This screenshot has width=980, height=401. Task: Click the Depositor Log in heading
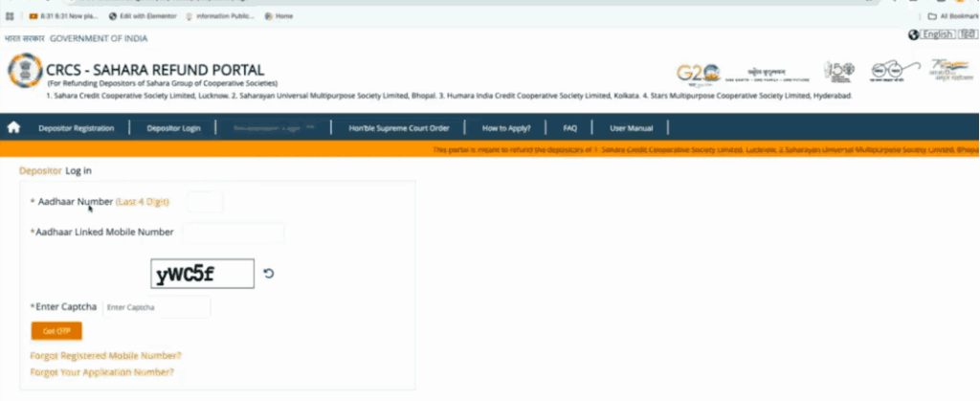tap(56, 170)
